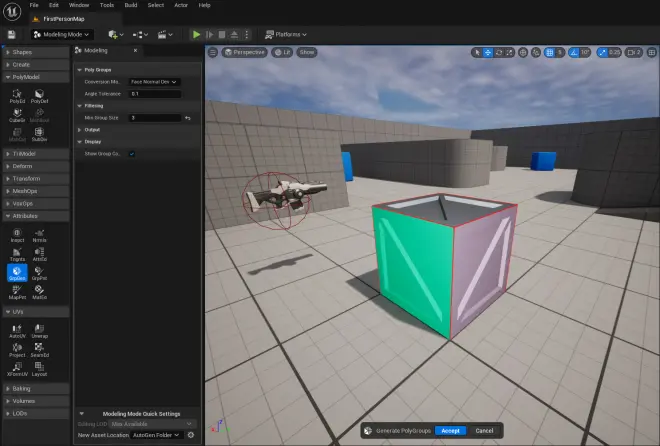The height and width of the screenshot is (446, 660).
Task: Accept the Generate PolyGroups result
Action: [450, 431]
